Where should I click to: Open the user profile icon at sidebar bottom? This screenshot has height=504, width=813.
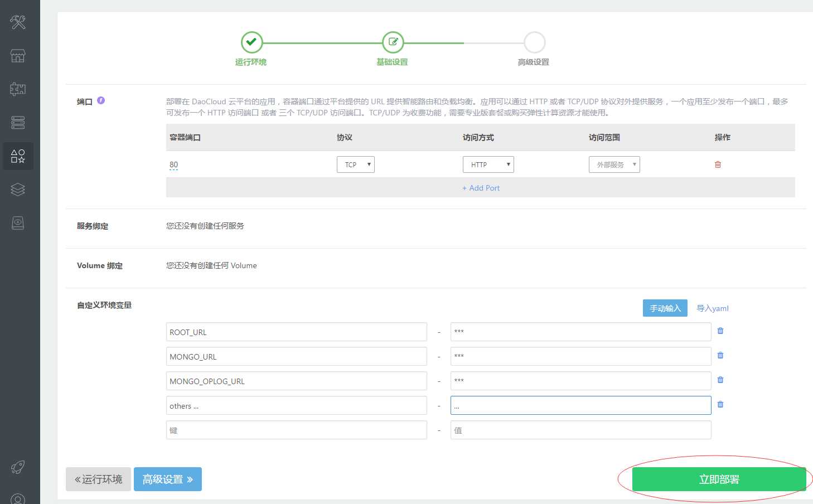coord(18,498)
